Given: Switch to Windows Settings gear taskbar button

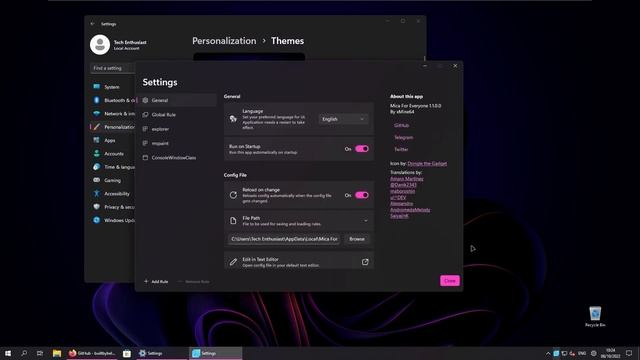Looking at the screenshot, I should pyautogui.click(x=162, y=353).
